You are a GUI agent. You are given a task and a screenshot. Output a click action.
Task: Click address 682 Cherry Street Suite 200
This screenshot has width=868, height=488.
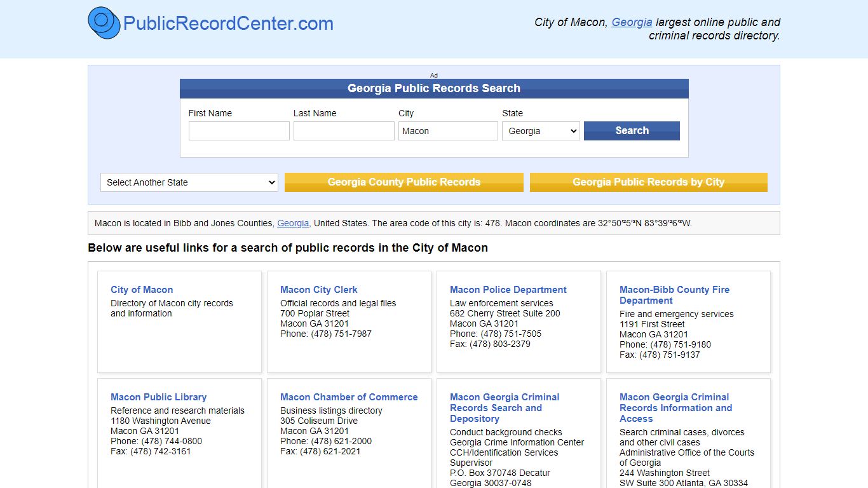pyautogui.click(x=505, y=313)
